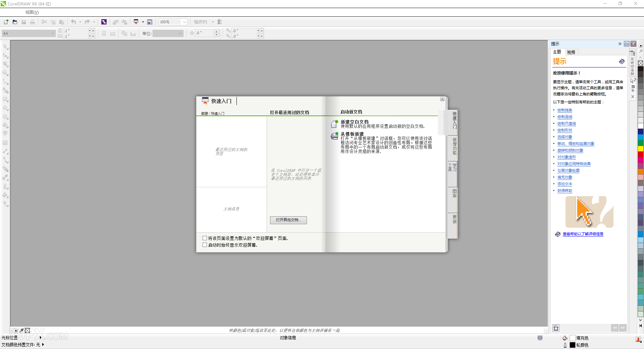Image resolution: width=644 pixels, height=349 pixels.
Task: Click the Options checklist icon
Action: 220,22
